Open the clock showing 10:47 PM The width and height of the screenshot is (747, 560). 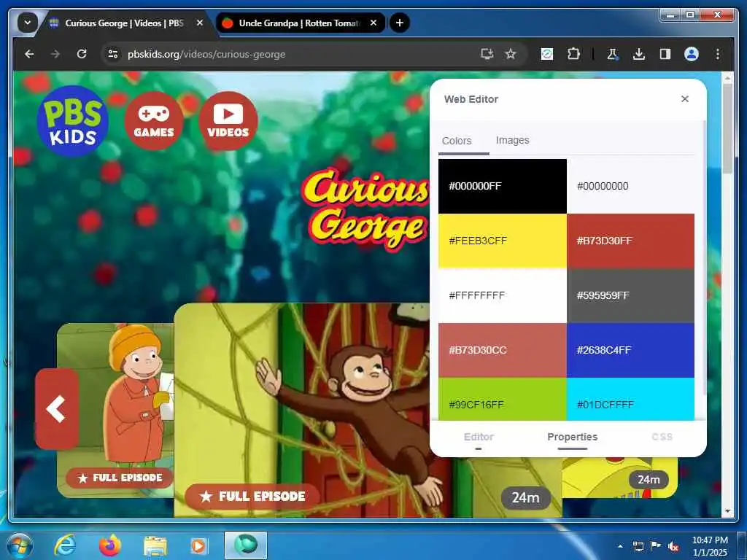click(x=710, y=546)
